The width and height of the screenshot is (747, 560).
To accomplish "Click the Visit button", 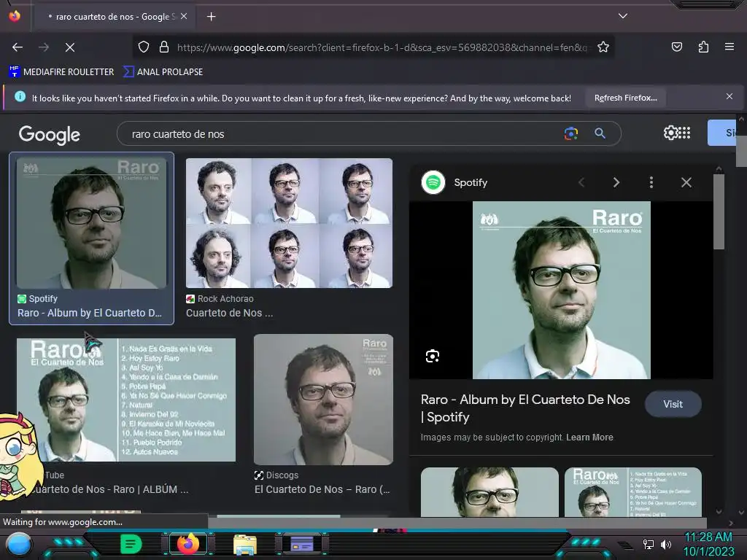I will 673,404.
